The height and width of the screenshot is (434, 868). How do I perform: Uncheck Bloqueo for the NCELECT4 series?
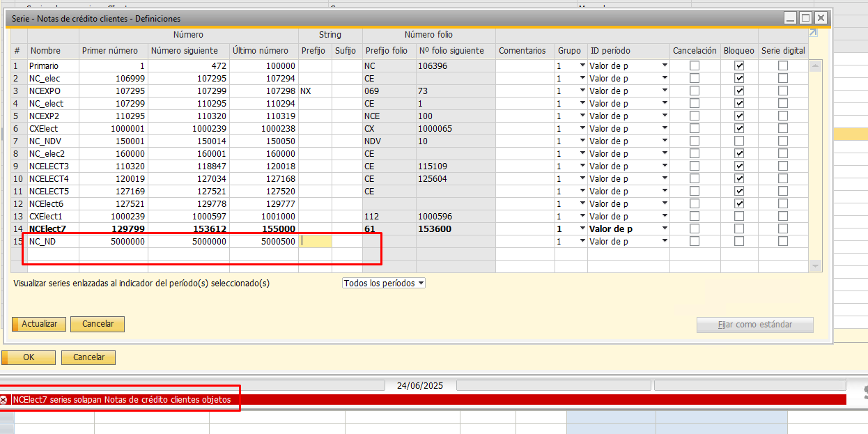739,178
